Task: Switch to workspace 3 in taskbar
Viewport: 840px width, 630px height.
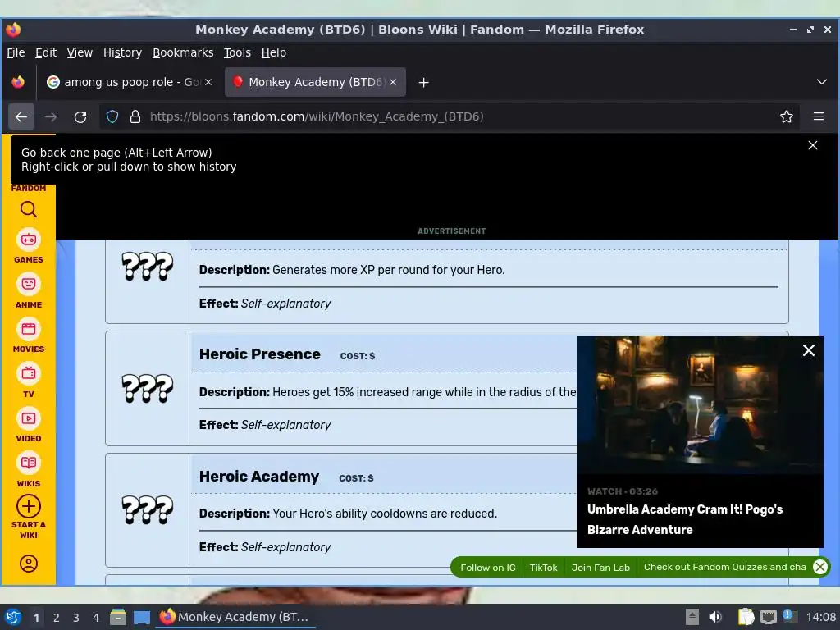Action: (x=76, y=618)
